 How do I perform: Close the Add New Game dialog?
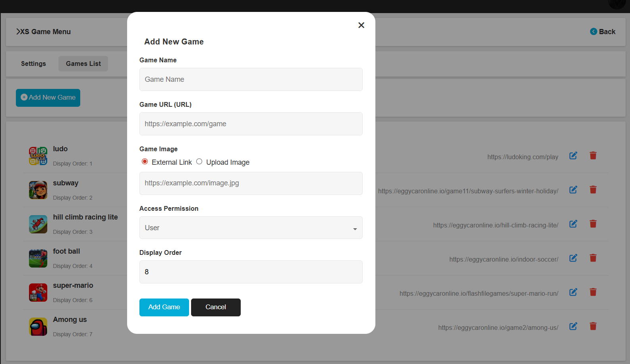click(361, 25)
